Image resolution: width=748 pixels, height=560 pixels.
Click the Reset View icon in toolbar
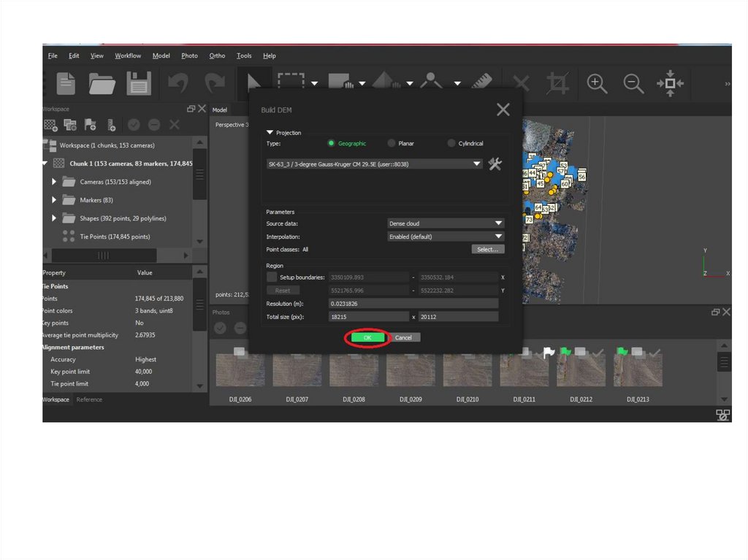click(x=670, y=83)
